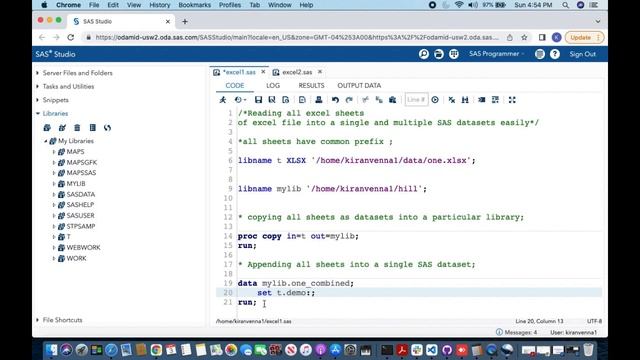Expand the Snippets section

pyautogui.click(x=38, y=100)
